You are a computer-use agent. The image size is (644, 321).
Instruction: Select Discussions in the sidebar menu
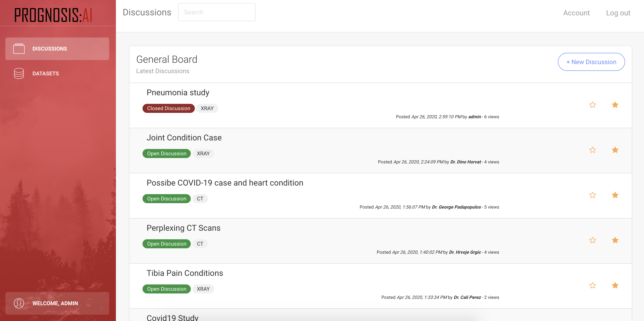click(50, 49)
